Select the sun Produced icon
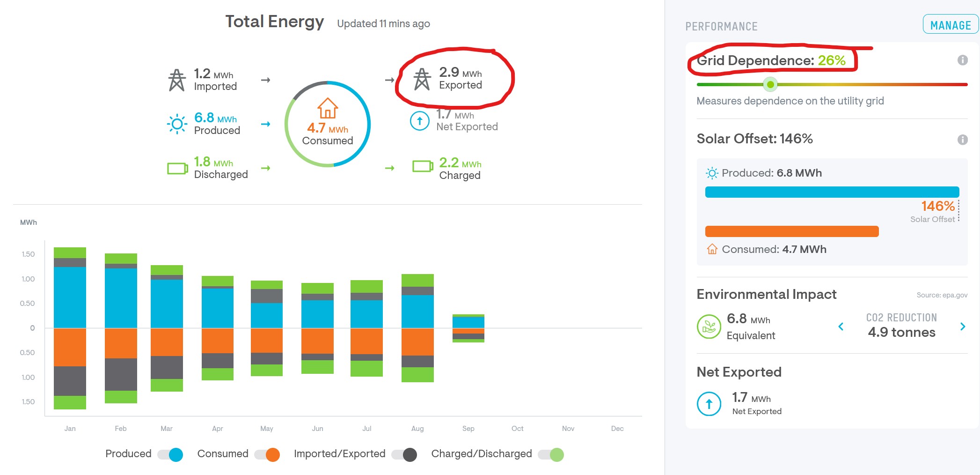Image resolution: width=980 pixels, height=475 pixels. point(177,124)
